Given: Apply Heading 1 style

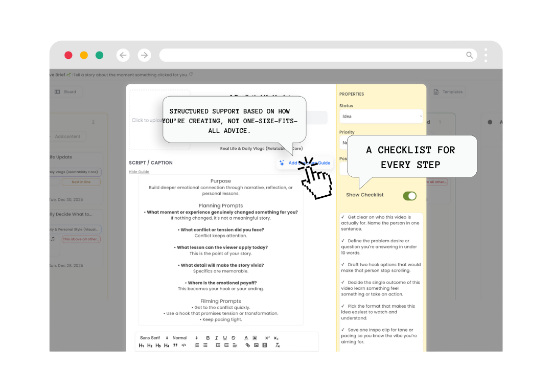Looking at the screenshot, I should (141, 345).
